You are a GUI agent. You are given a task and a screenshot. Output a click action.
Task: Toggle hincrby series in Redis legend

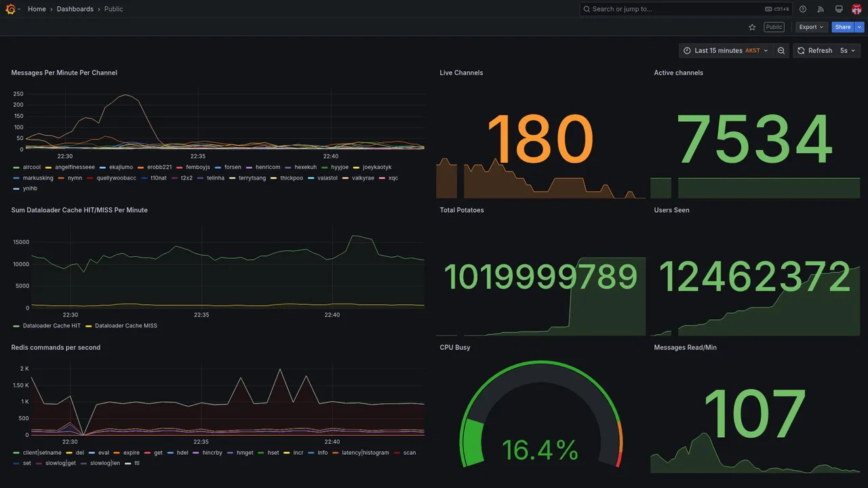click(x=212, y=452)
